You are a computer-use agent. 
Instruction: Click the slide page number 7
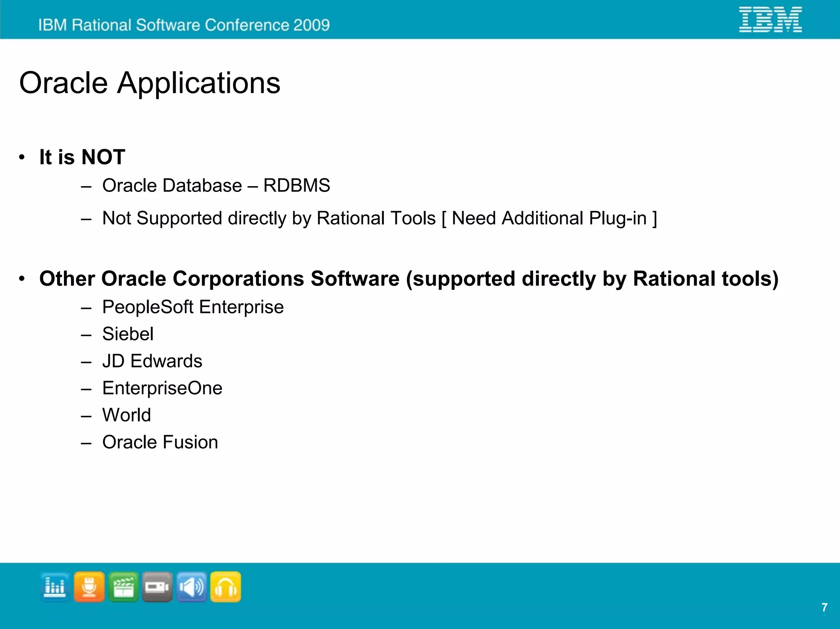824,607
